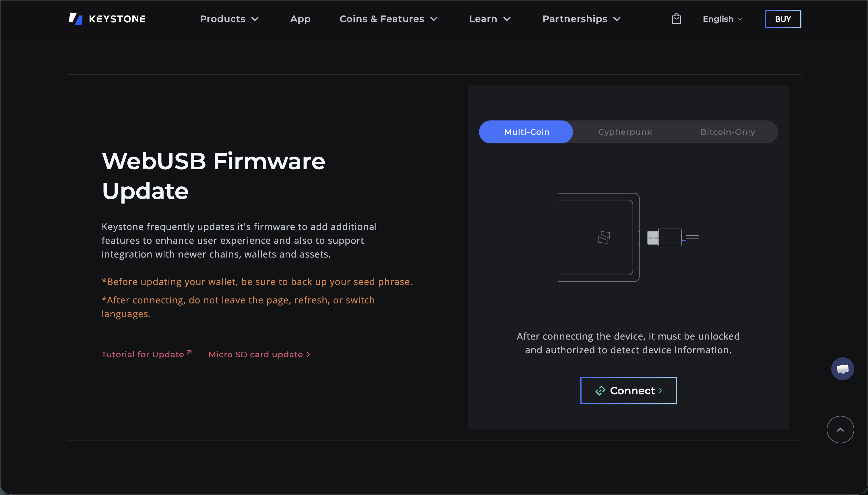
Task: Click the USB device connection illustration
Action: (x=628, y=237)
